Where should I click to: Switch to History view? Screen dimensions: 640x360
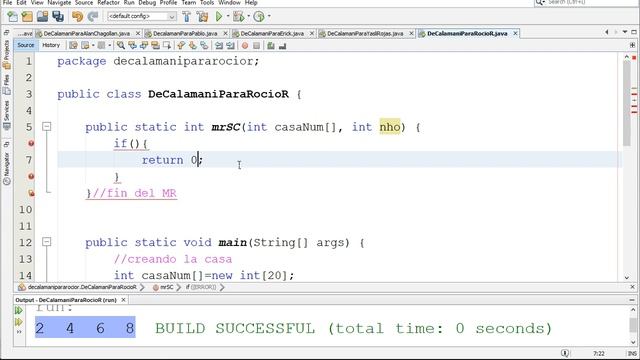51,45
